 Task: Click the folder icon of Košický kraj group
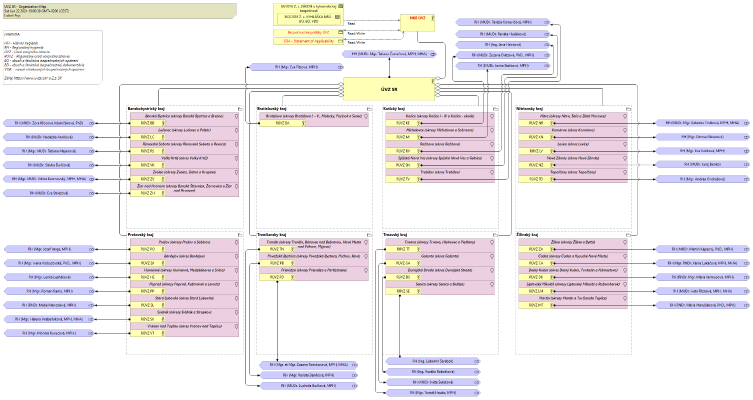point(496,109)
